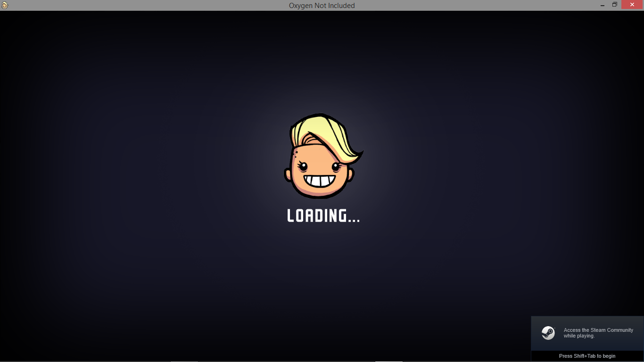Image resolution: width=644 pixels, height=362 pixels.
Task: Click the Steam logo in notification
Action: tap(548, 333)
